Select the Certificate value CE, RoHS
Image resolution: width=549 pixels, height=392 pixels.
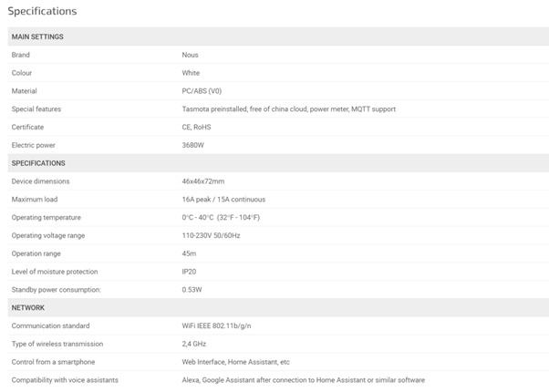coord(198,127)
